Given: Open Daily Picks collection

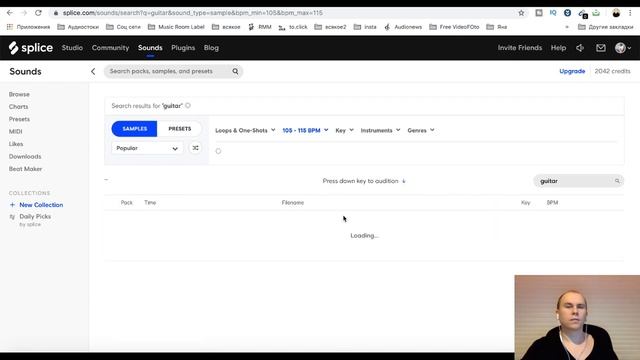Looking at the screenshot, I should click(35, 217).
